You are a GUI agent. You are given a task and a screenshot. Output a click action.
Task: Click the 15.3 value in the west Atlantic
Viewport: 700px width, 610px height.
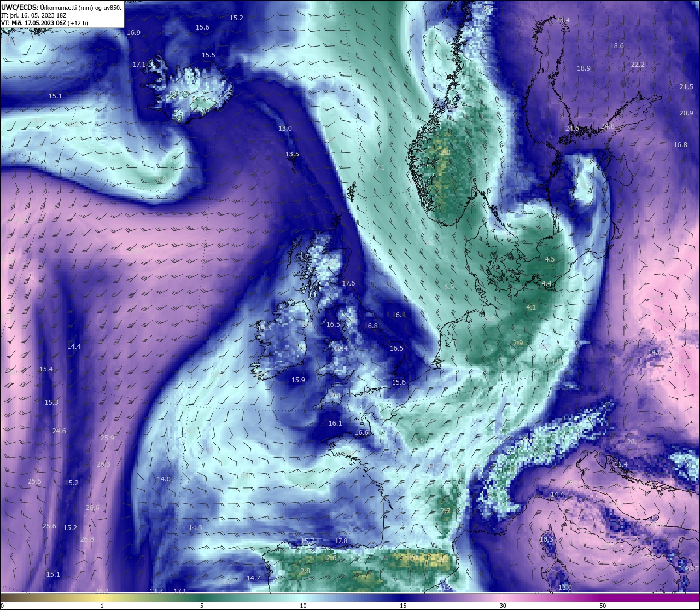tap(51, 403)
